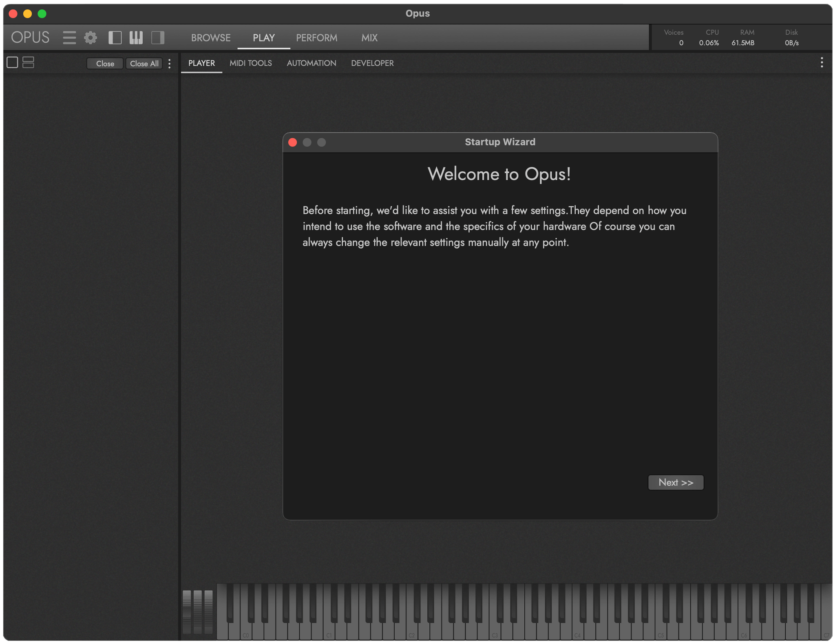The image size is (835, 644).
Task: Open the hamburger main menu icon
Action: [69, 38]
